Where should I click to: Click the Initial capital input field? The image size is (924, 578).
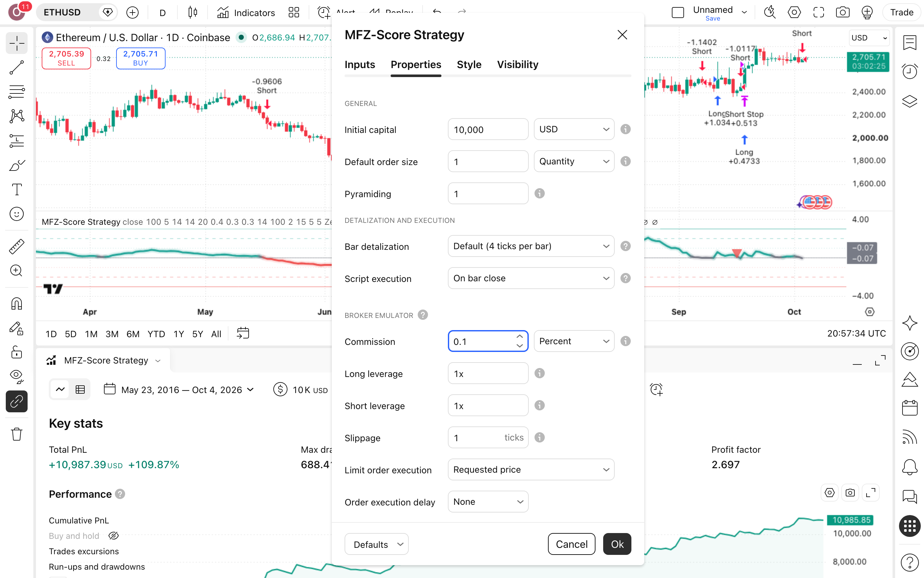[488, 129]
